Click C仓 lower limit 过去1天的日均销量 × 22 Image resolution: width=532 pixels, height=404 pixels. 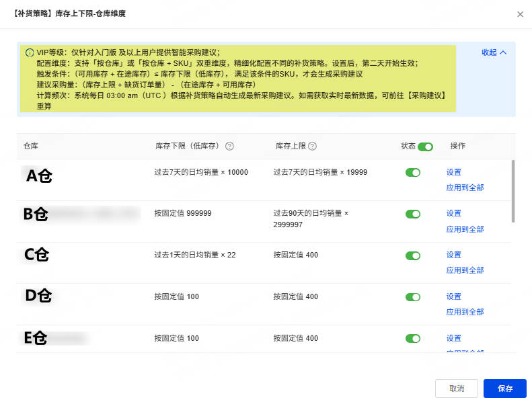point(195,255)
